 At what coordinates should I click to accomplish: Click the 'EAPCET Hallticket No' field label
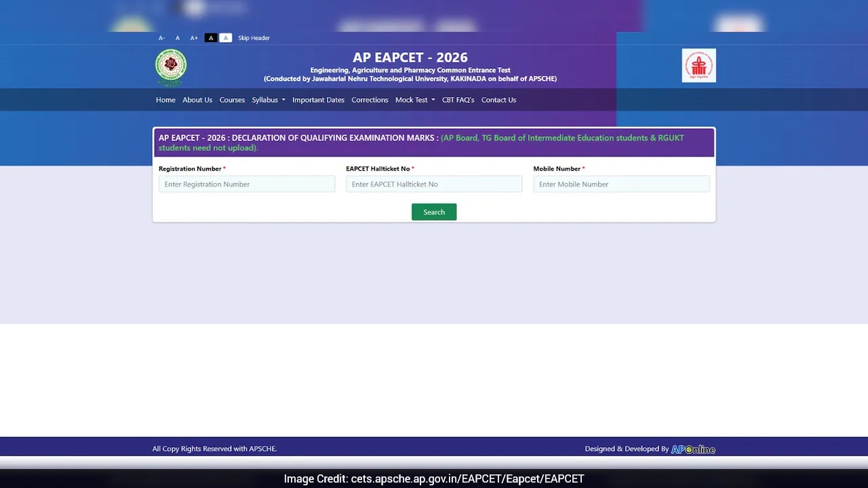click(378, 169)
